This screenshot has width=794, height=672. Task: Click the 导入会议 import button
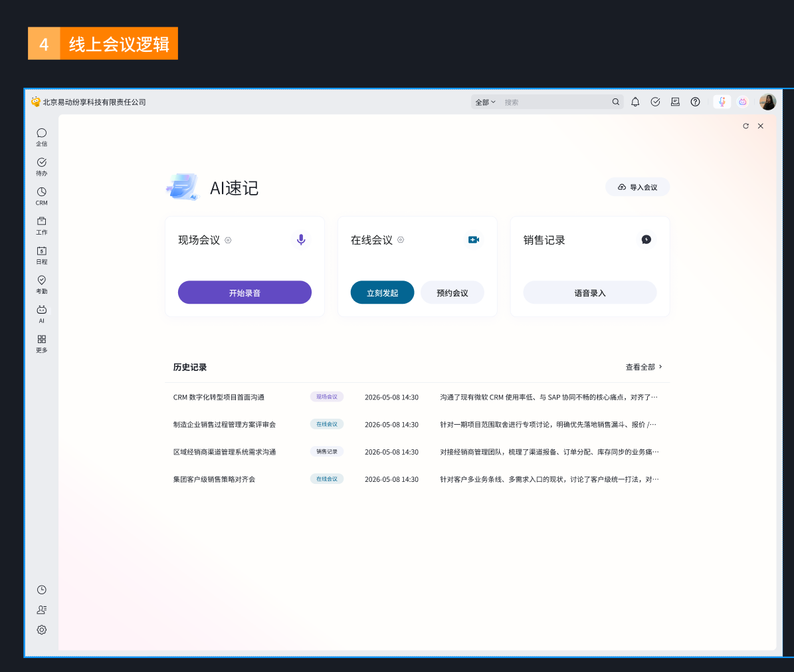(x=638, y=187)
